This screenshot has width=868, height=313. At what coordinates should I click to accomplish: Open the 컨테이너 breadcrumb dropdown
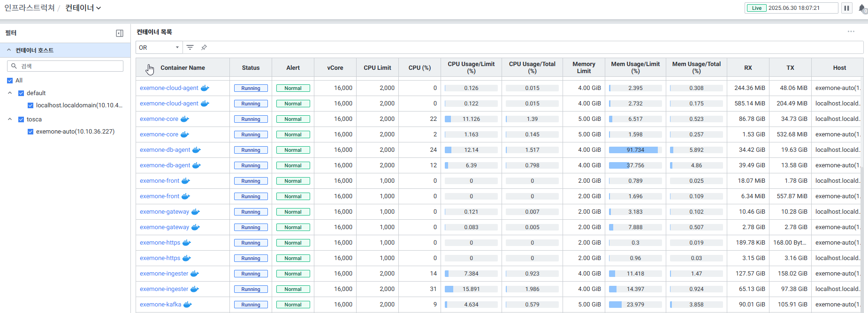click(x=83, y=8)
